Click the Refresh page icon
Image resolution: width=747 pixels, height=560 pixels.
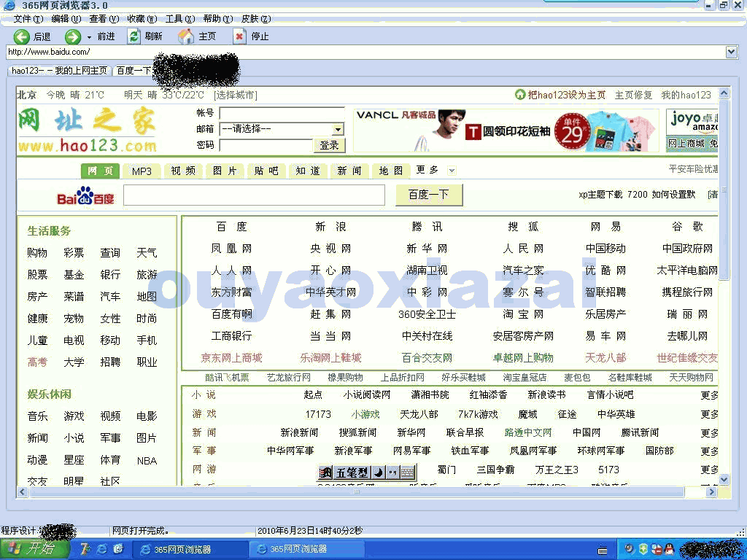[134, 36]
